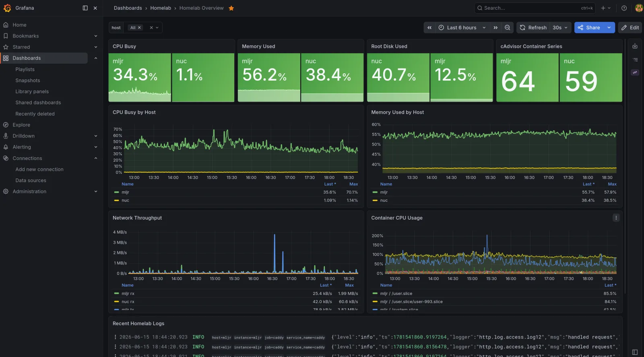Open Shared dashboards in sidebar
644x357 pixels.
(x=38, y=103)
